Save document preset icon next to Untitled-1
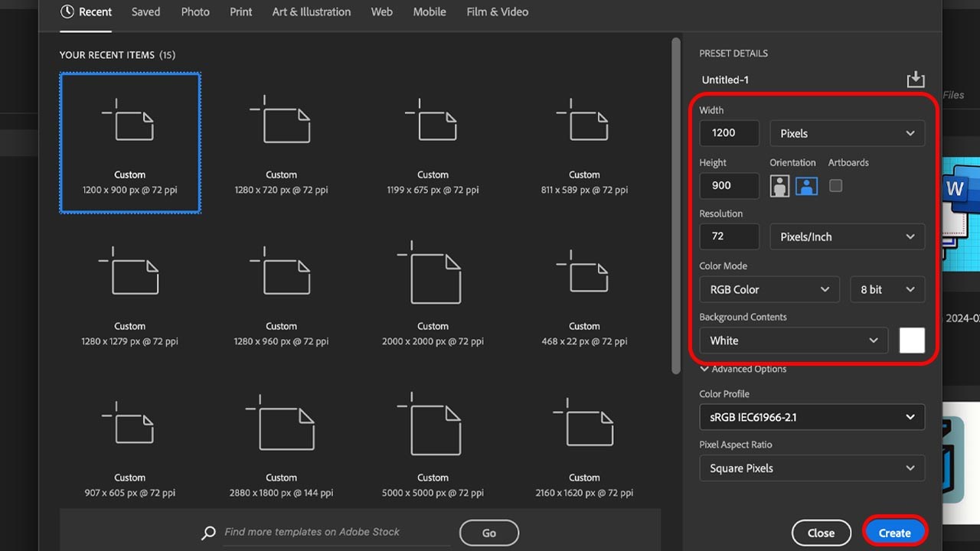980x551 pixels. tap(916, 80)
